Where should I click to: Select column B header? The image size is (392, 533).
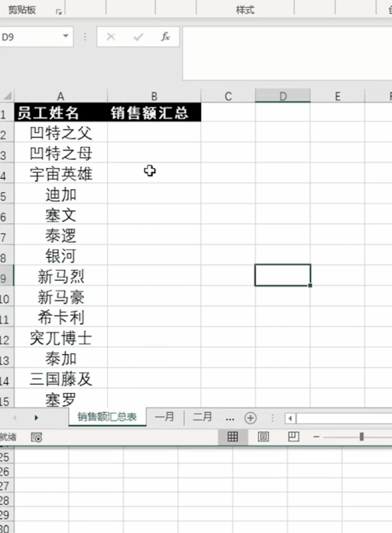(154, 96)
